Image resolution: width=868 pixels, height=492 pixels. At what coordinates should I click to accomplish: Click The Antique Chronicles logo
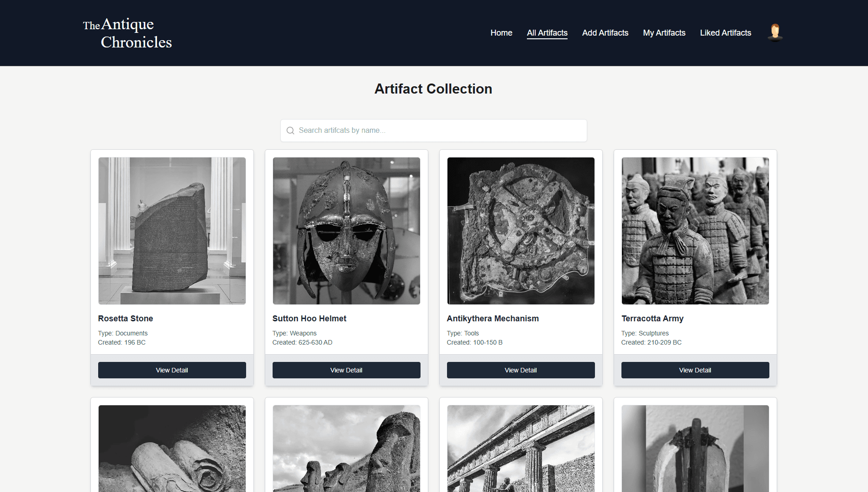coord(127,33)
